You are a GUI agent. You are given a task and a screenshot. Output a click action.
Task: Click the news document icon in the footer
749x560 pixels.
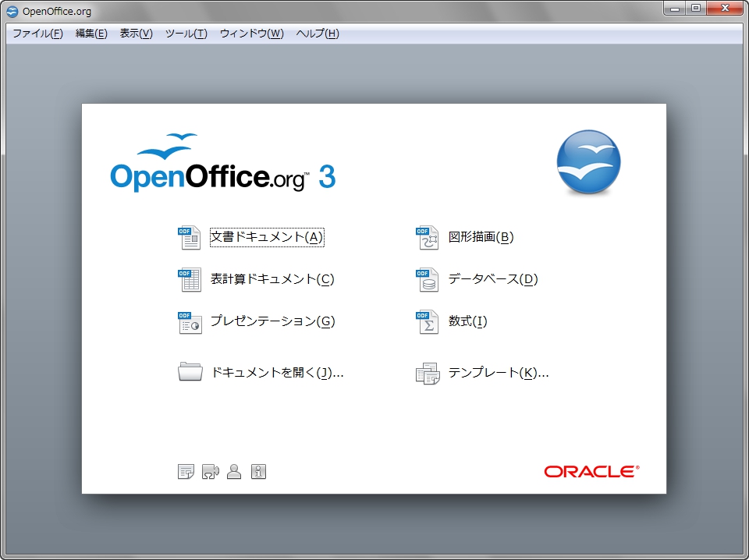[x=186, y=472]
